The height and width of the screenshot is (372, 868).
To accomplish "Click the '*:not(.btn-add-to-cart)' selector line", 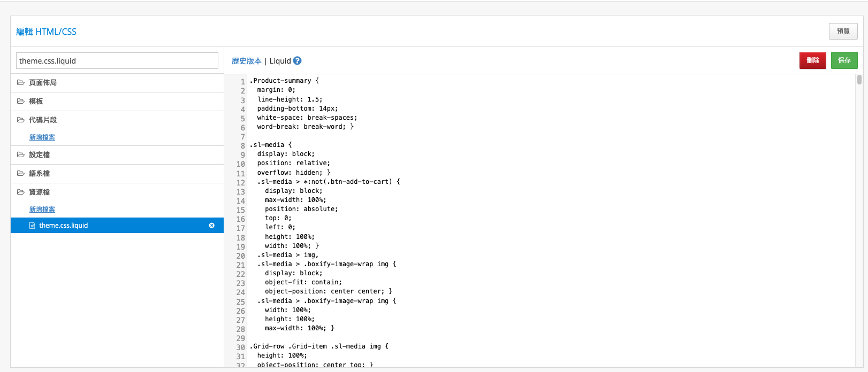I will (329, 182).
